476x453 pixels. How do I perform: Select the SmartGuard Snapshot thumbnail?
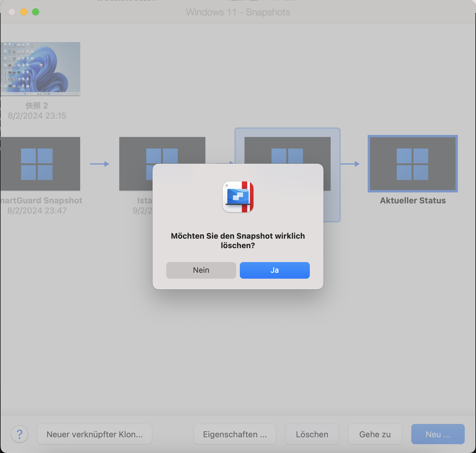pos(40,164)
